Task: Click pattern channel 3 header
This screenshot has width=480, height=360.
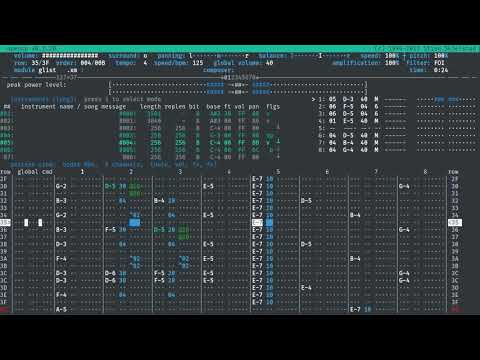Action: pos(180,172)
